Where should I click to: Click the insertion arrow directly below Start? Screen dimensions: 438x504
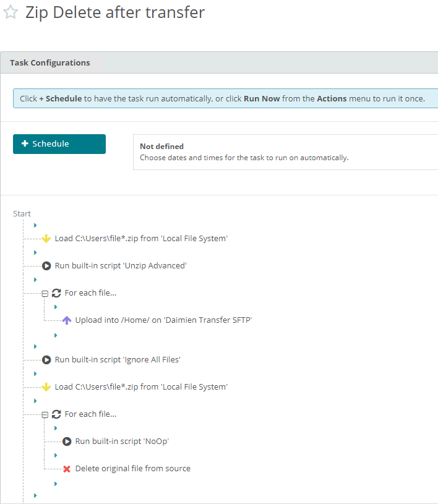(35, 225)
